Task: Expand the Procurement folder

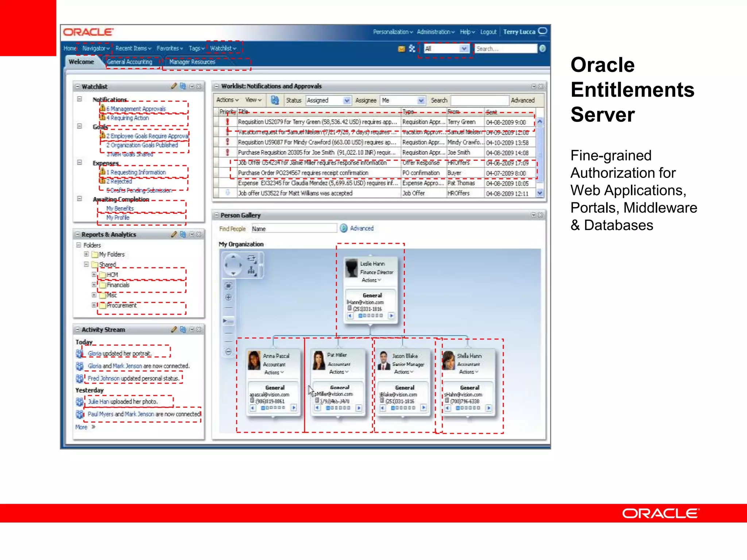Action: tap(94, 305)
